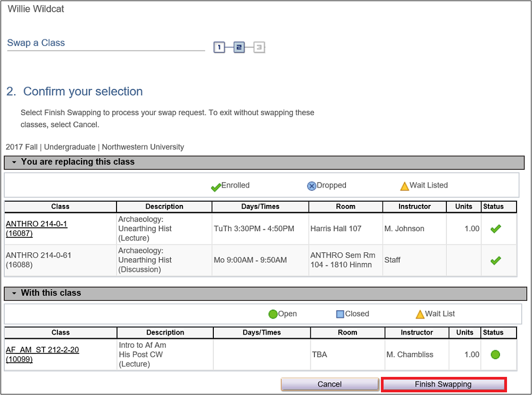Collapse the 'You are replacing this class' section
Image resolution: width=532 pixels, height=395 pixels.
[x=14, y=162]
